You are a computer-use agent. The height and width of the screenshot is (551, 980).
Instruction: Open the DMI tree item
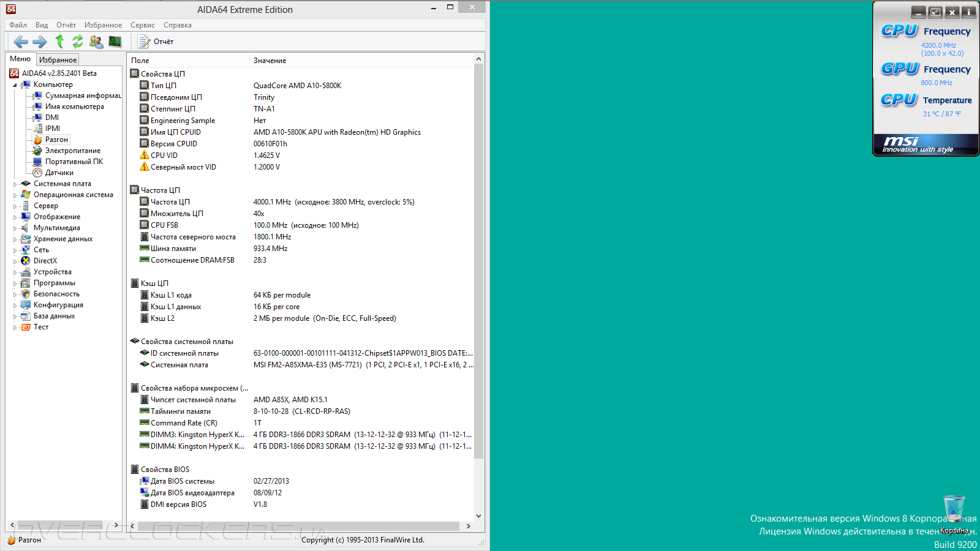coord(52,118)
